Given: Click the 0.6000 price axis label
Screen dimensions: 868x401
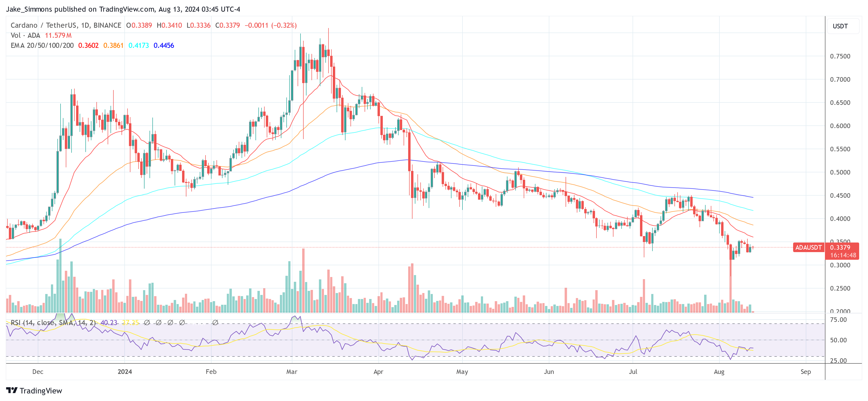Looking at the screenshot, I should tap(840, 126).
